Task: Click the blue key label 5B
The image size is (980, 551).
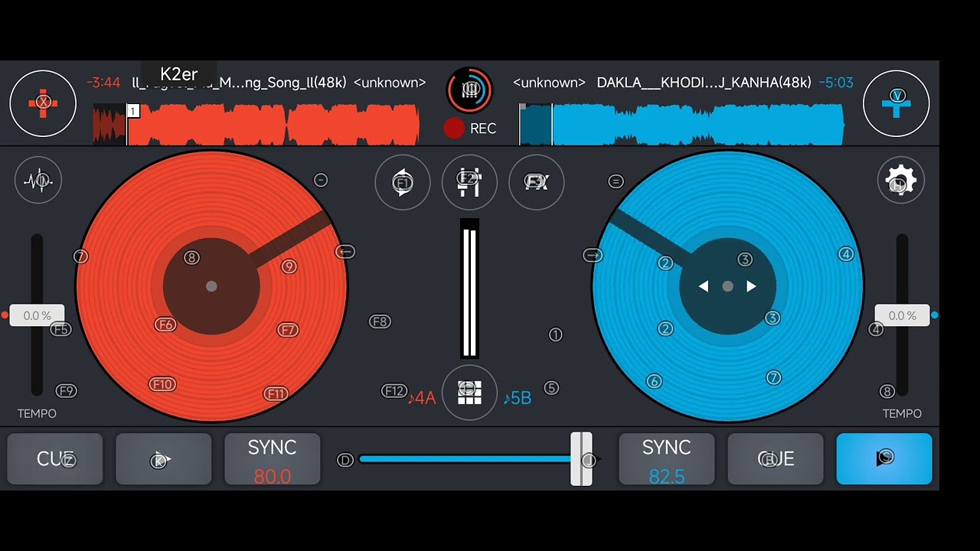Action: tap(518, 398)
